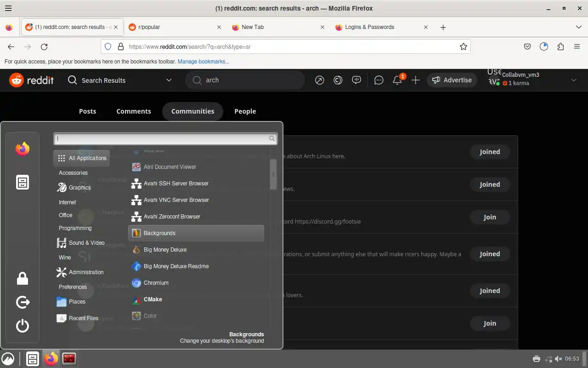List all tabs dropdown arrow
The width and height of the screenshot is (588, 368).
tap(578, 27)
